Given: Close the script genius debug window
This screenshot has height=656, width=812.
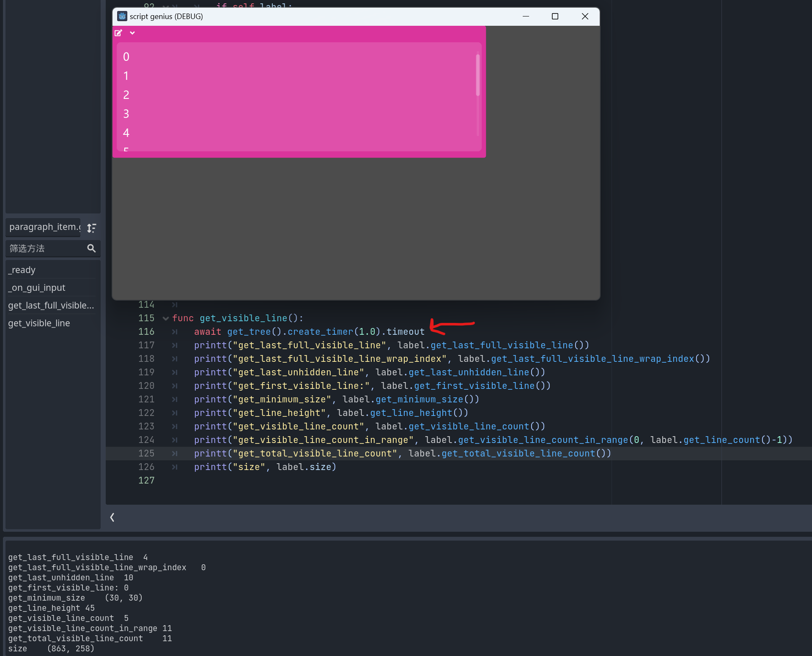Looking at the screenshot, I should (585, 16).
